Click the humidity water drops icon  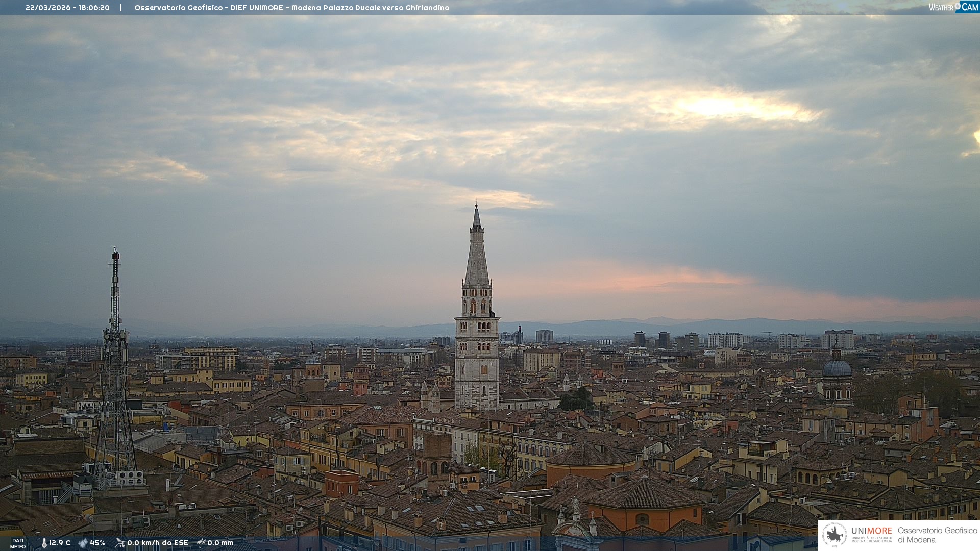(83, 543)
